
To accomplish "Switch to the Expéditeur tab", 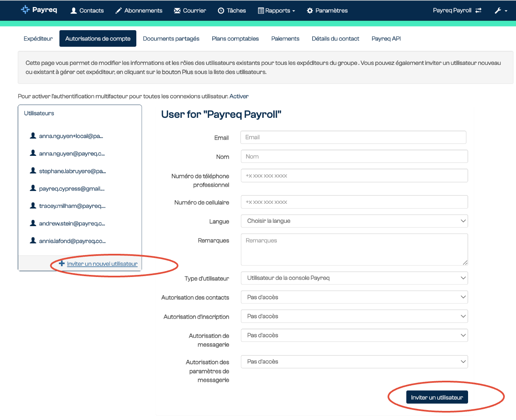I will (38, 38).
